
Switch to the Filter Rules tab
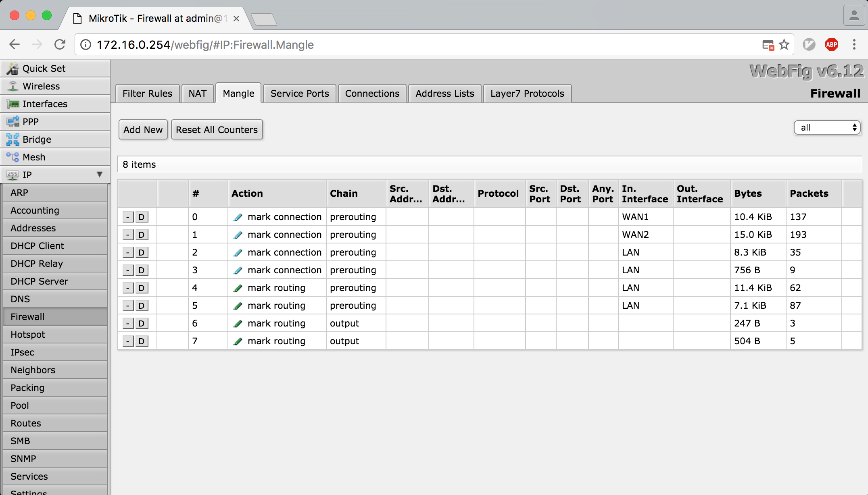click(147, 94)
